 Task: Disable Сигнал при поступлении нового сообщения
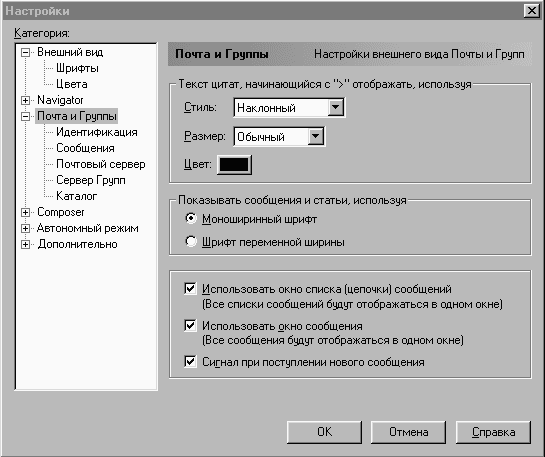click(190, 361)
